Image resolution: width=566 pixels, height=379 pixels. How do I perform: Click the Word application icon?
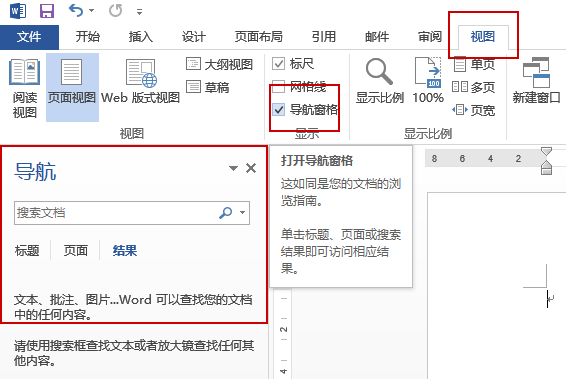point(18,10)
